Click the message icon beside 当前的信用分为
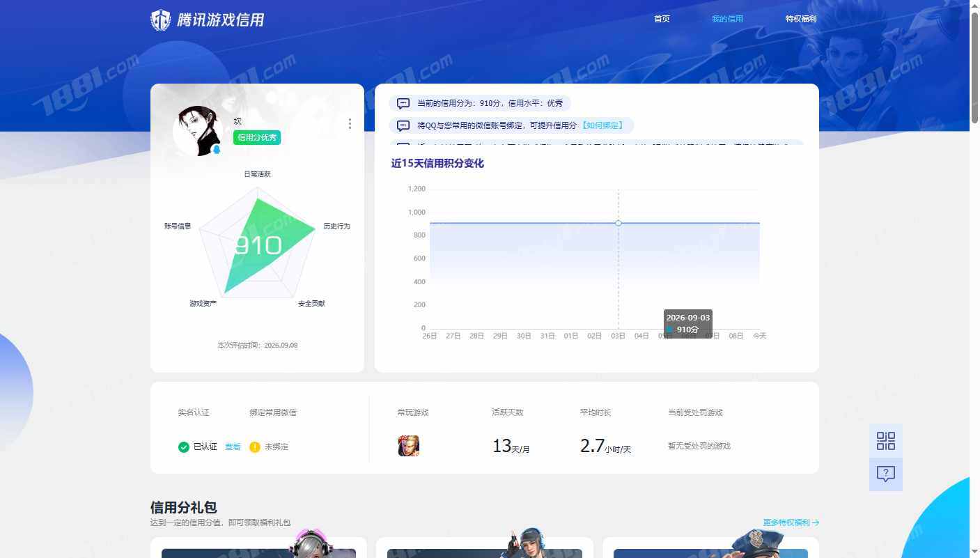 click(403, 103)
